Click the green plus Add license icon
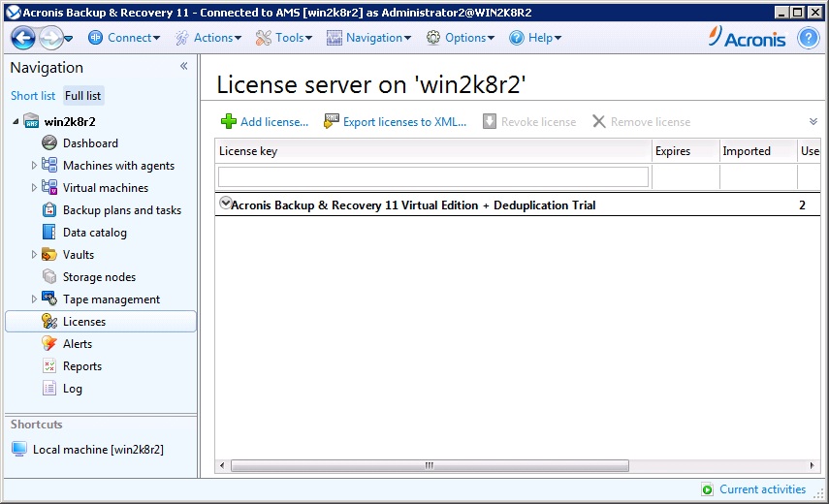Viewport: 829px width, 504px height. pos(229,121)
